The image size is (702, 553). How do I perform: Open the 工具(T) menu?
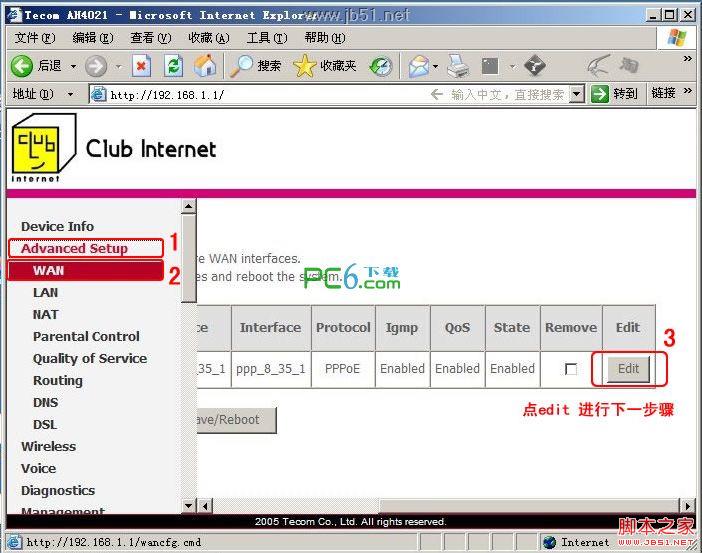point(267,38)
